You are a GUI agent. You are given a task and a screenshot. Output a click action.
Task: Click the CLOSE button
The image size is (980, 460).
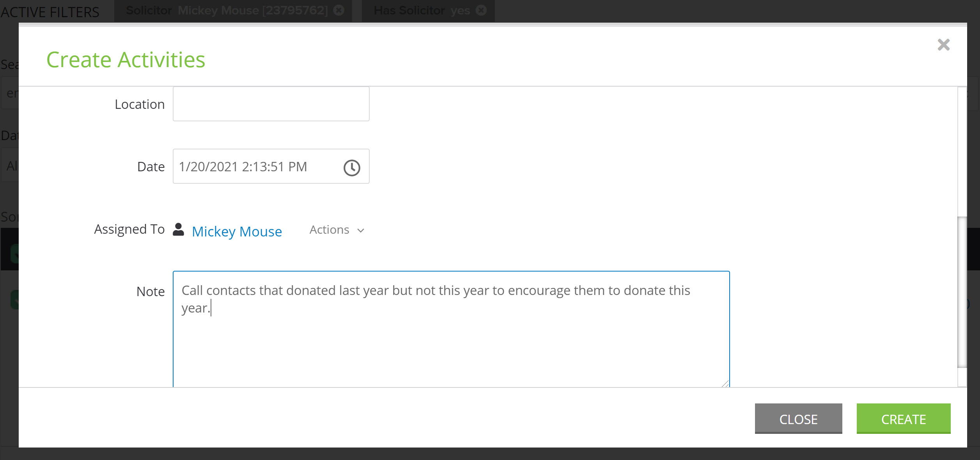click(x=798, y=419)
